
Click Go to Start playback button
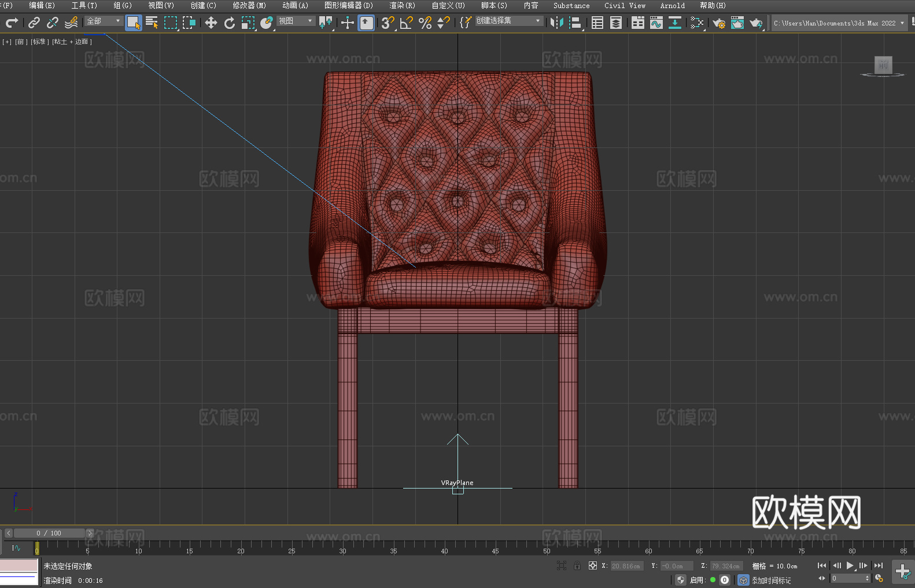click(x=822, y=565)
